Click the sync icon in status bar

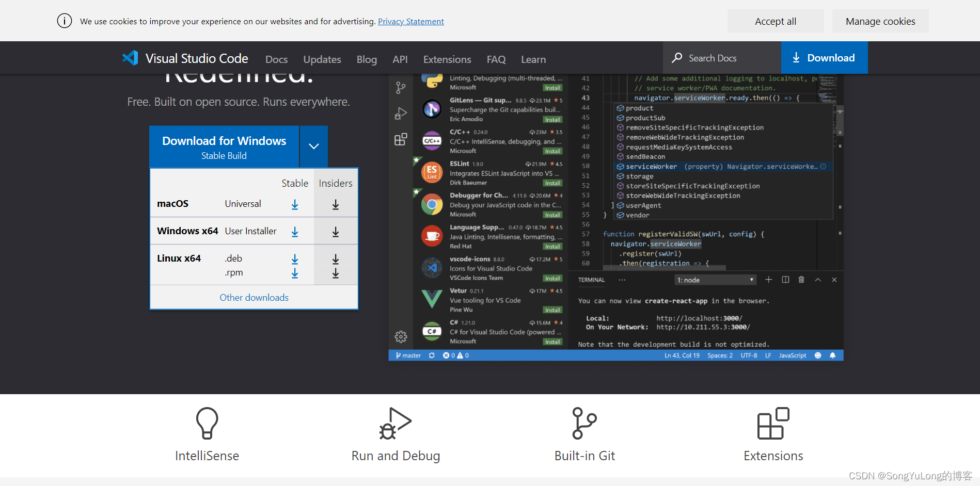(x=432, y=355)
